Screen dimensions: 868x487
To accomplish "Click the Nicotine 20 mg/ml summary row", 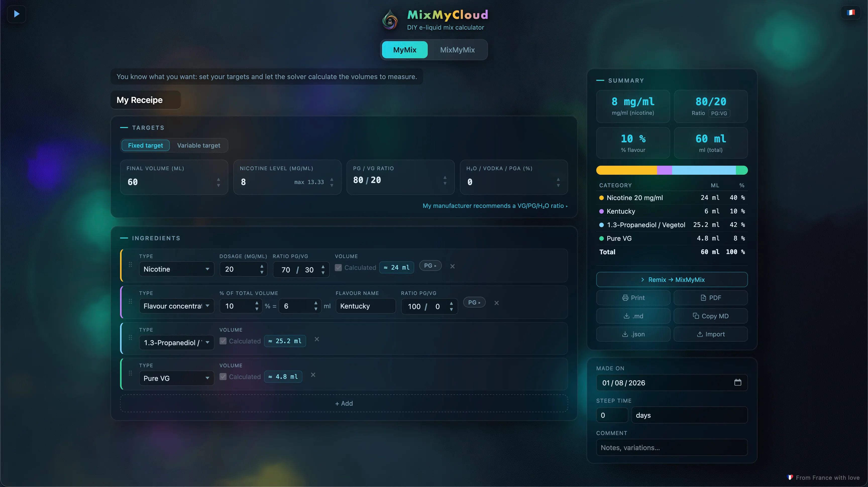I will click(672, 198).
